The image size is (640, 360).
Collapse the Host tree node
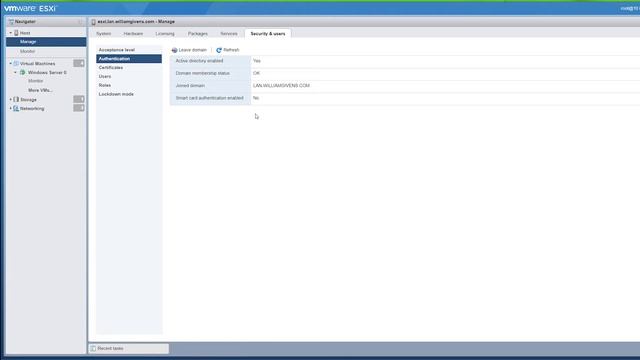11,33
